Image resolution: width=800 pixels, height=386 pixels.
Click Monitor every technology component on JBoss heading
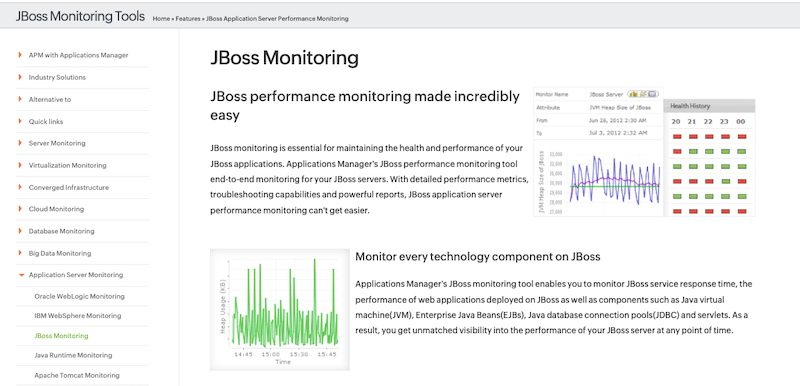tap(478, 256)
